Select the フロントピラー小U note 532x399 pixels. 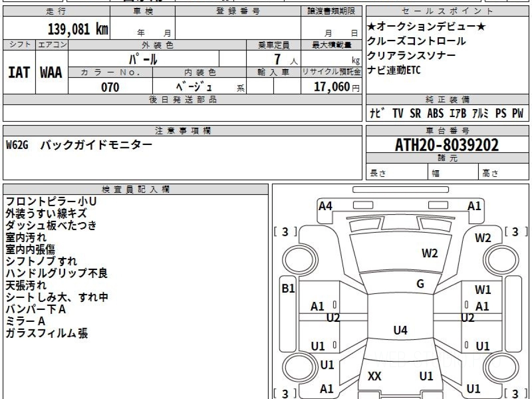[x=51, y=201]
